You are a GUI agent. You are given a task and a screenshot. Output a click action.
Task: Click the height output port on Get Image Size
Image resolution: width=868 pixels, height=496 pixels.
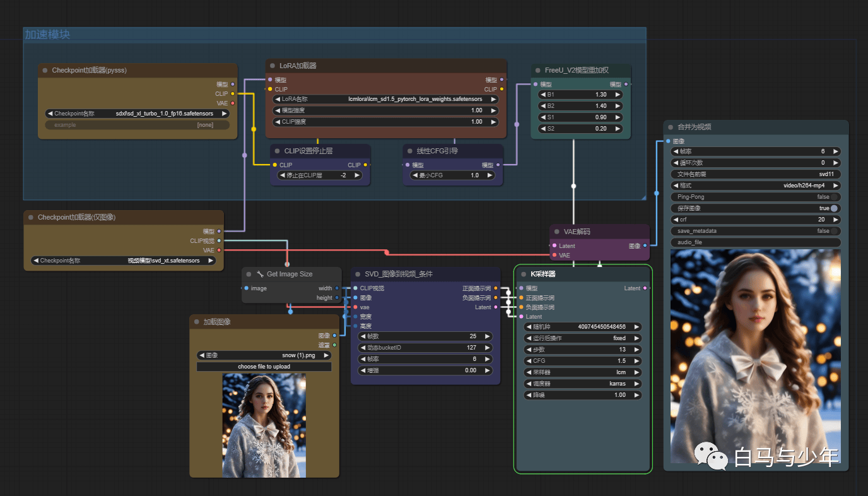tap(337, 298)
